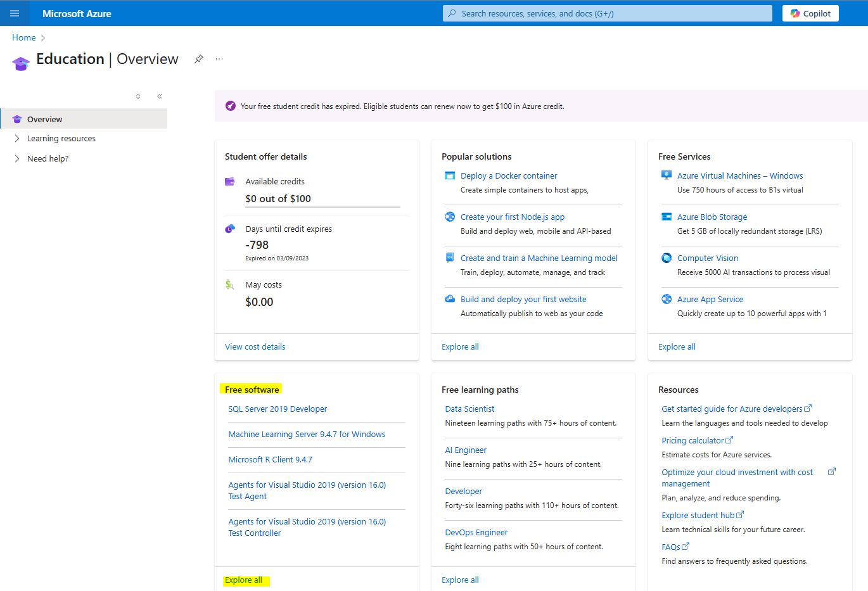Click the first website cloud icon
Image resolution: width=868 pixels, height=591 pixels.
pyautogui.click(x=450, y=299)
